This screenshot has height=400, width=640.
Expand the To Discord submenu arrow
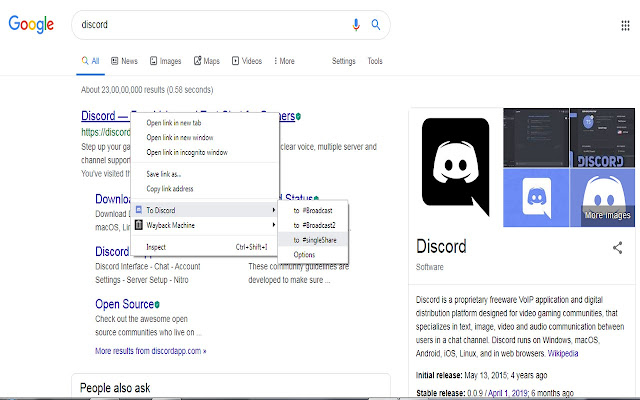click(273, 210)
